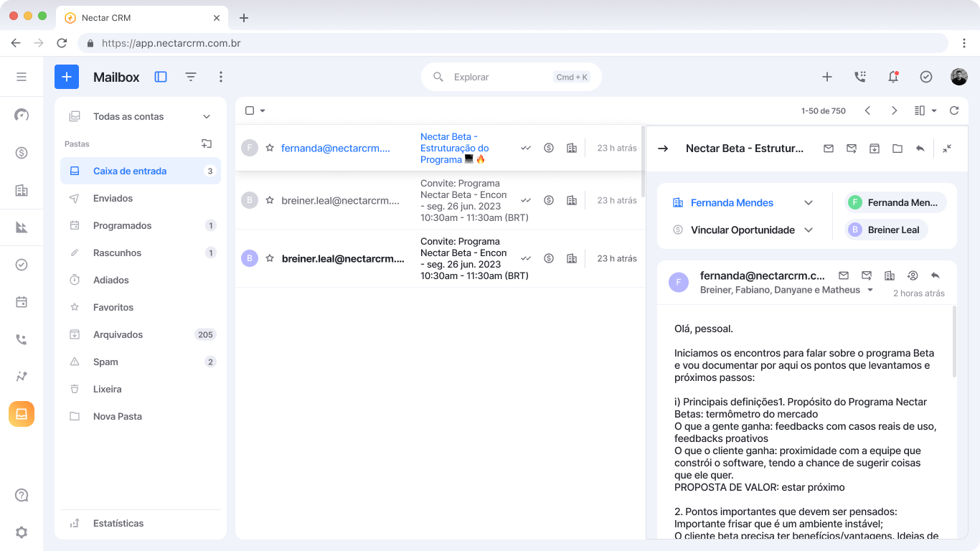Screen dimensions: 980x551
Task: Refresh the email list
Action: [954, 110]
